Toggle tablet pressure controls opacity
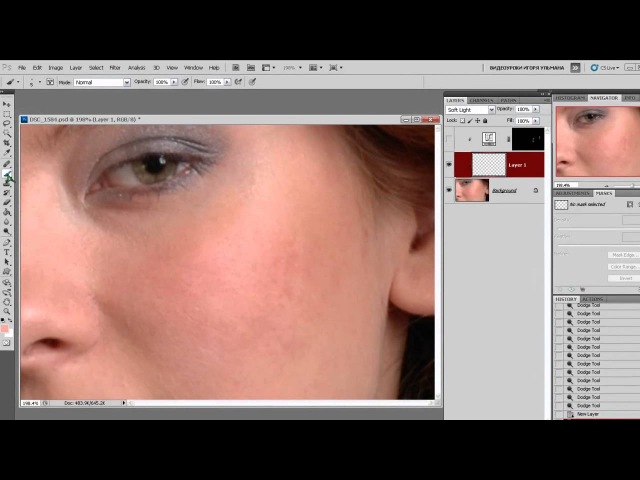Image resolution: width=640 pixels, height=480 pixels. [x=185, y=82]
